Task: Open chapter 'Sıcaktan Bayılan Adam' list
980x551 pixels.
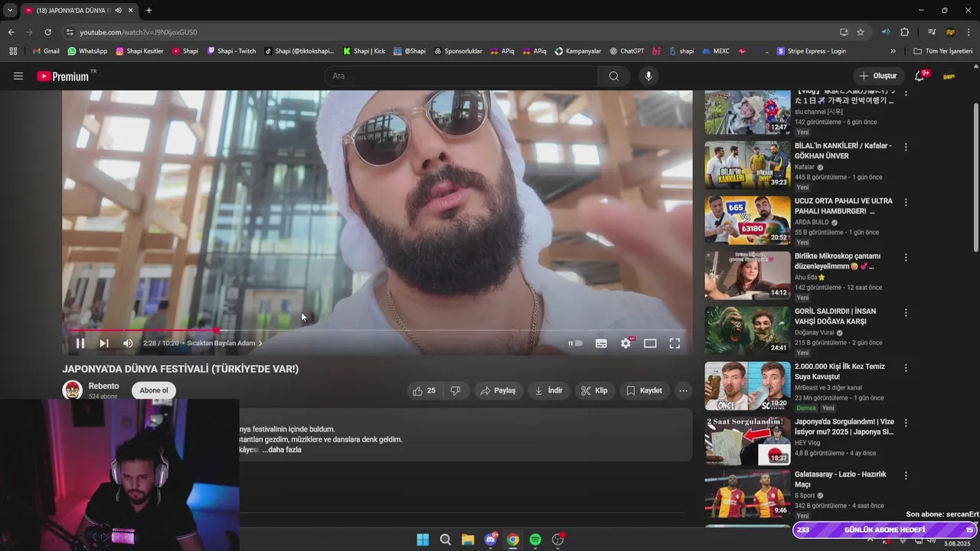Action: coord(224,343)
